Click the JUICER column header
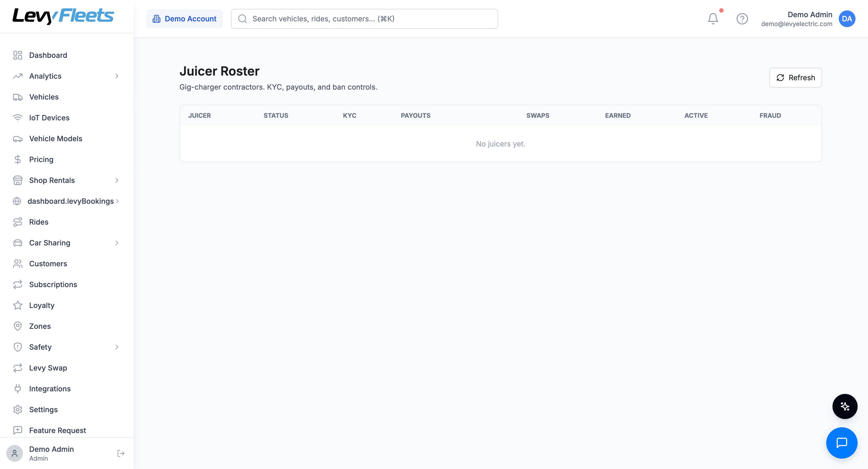The image size is (868, 469). [200, 115]
